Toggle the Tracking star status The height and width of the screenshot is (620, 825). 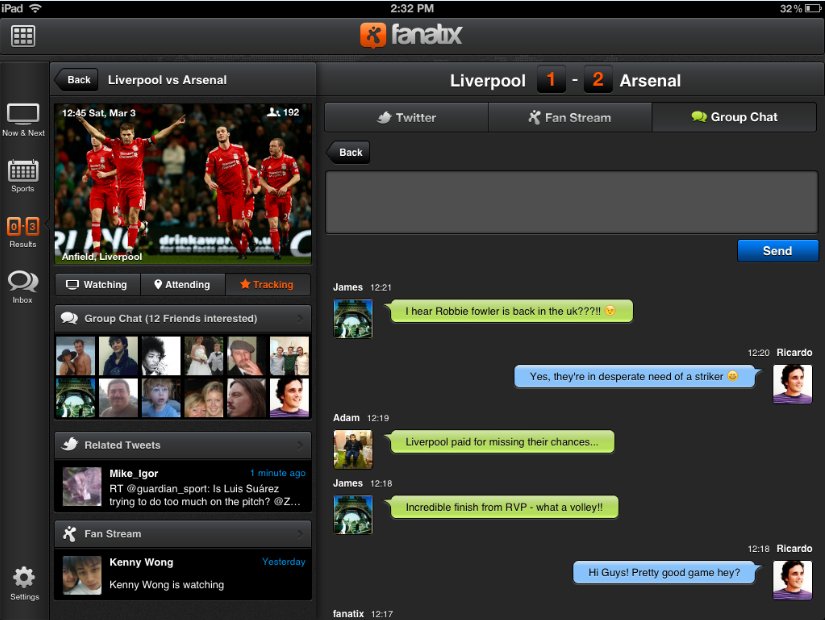pyautogui.click(x=267, y=285)
